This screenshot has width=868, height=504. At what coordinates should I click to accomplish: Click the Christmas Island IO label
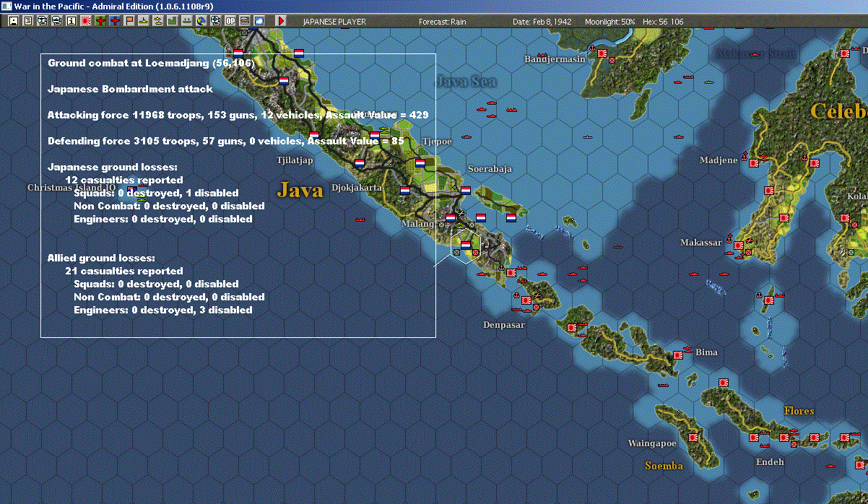tap(71, 188)
